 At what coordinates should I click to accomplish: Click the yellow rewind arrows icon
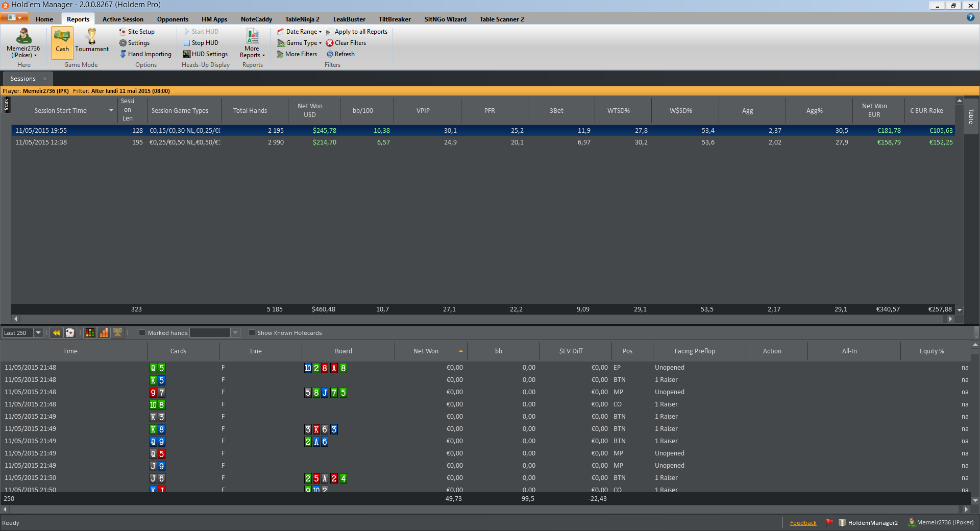click(x=56, y=333)
